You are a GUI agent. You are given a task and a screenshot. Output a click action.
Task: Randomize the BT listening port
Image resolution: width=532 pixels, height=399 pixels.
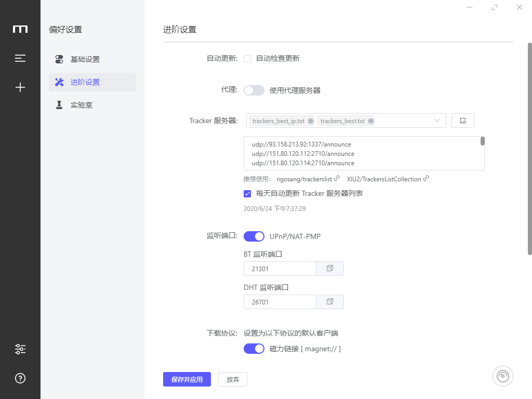(x=330, y=269)
